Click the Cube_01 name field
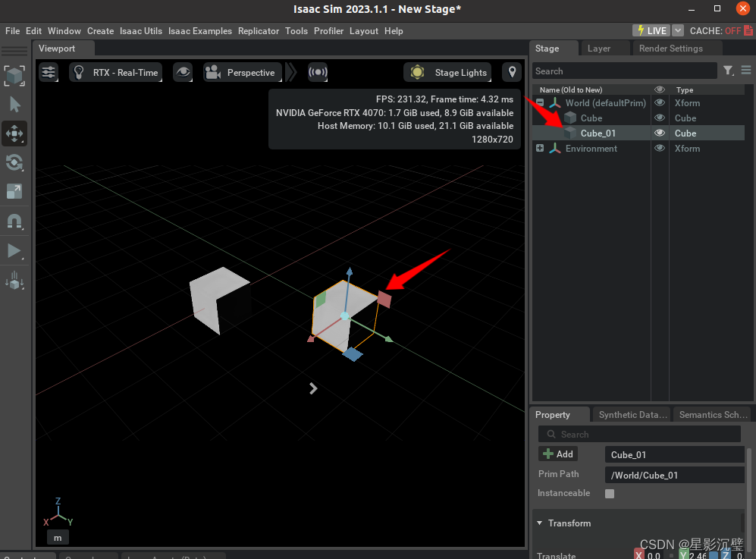 coord(675,455)
